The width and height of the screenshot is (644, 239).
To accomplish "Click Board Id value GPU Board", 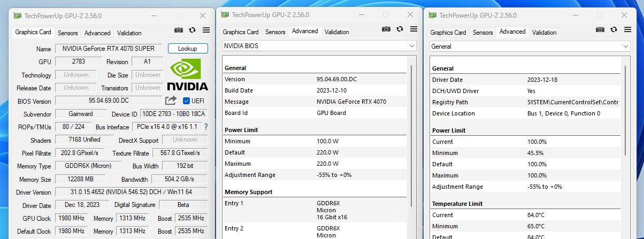I will (331, 113).
